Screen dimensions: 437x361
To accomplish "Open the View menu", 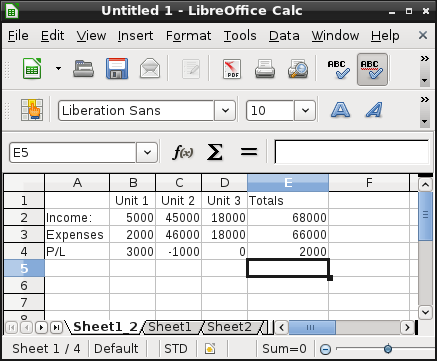I will point(91,35).
